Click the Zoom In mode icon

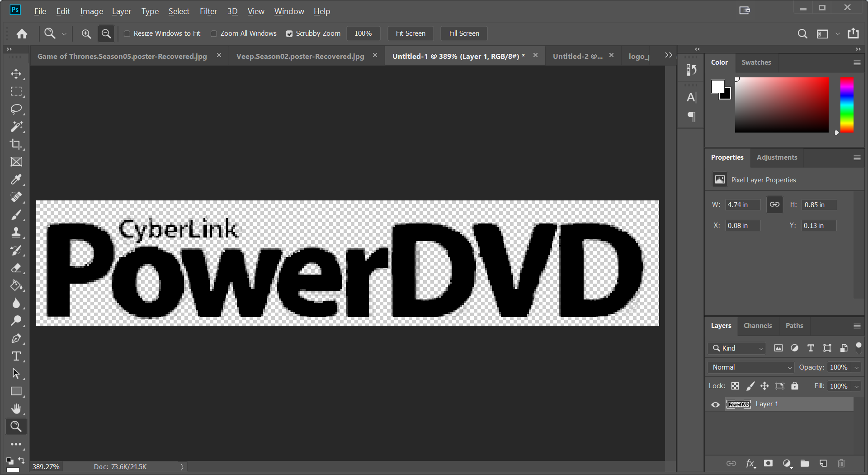point(86,33)
